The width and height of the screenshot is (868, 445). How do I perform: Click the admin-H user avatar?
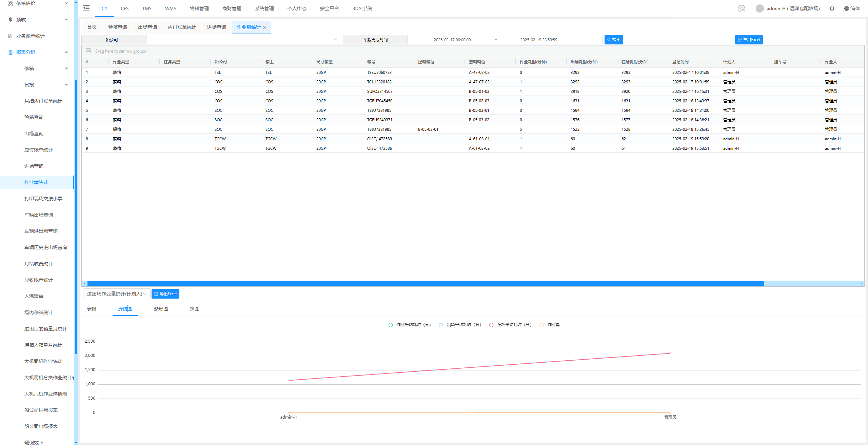point(759,8)
